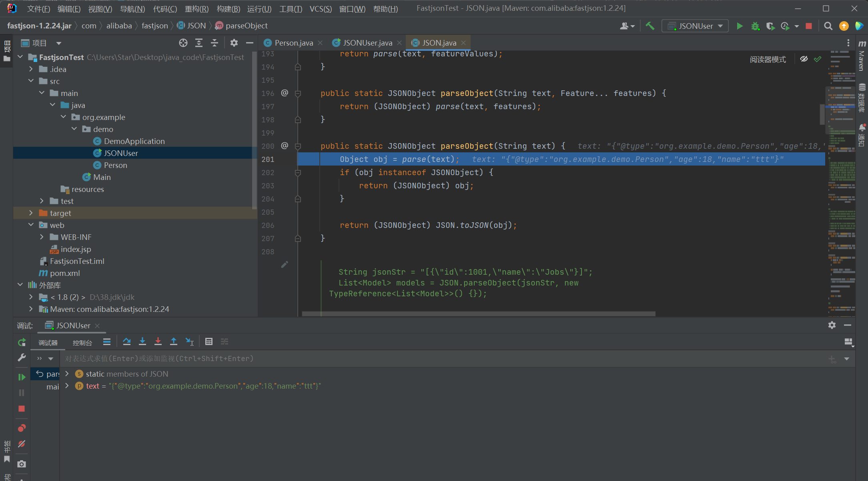Click the Step Into debug icon
The height and width of the screenshot is (481, 868).
coord(142,341)
